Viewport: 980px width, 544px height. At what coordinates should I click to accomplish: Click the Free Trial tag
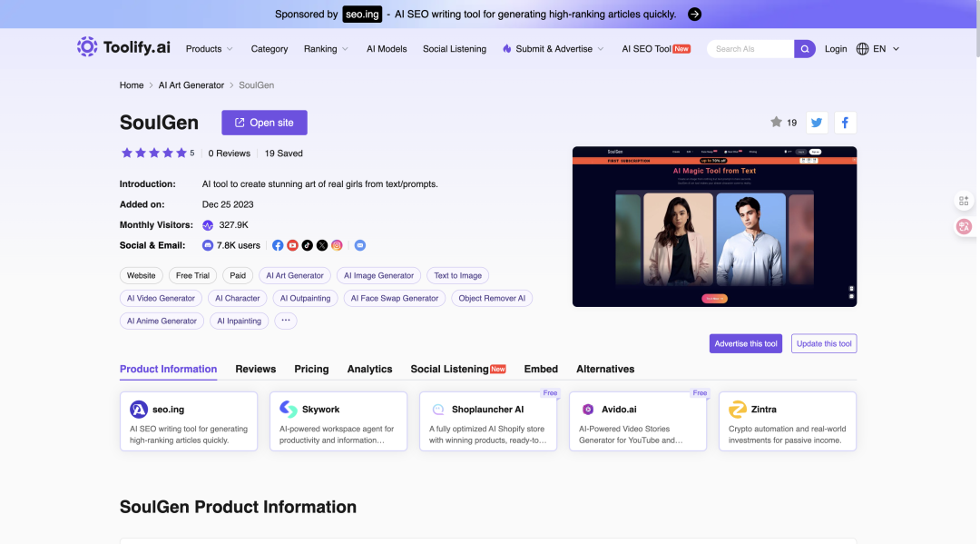(192, 275)
